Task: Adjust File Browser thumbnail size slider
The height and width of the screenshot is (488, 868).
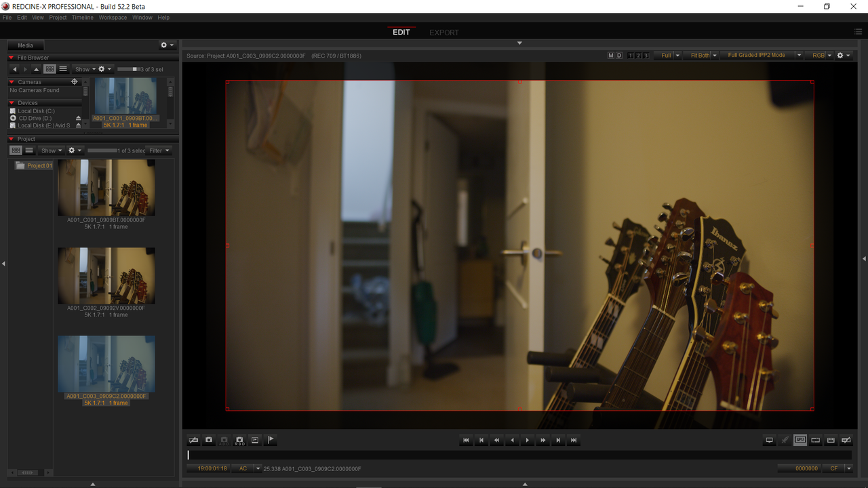Action: click(x=129, y=69)
